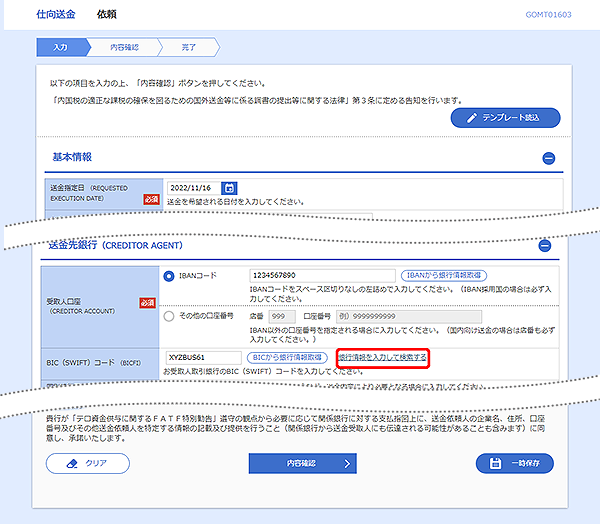
Task: Click the 入力 step tab
Action: pyautogui.click(x=61, y=47)
